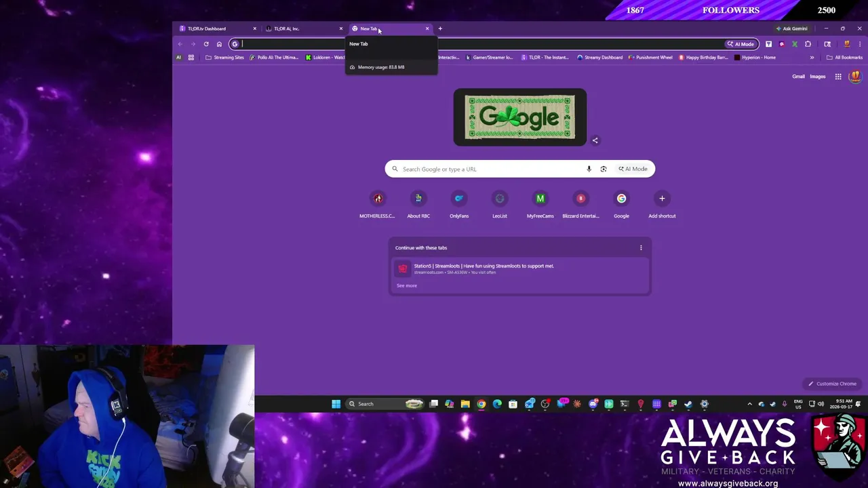Viewport: 868px width, 488px height.
Task: Open the volume control in system tray
Action: point(821,404)
